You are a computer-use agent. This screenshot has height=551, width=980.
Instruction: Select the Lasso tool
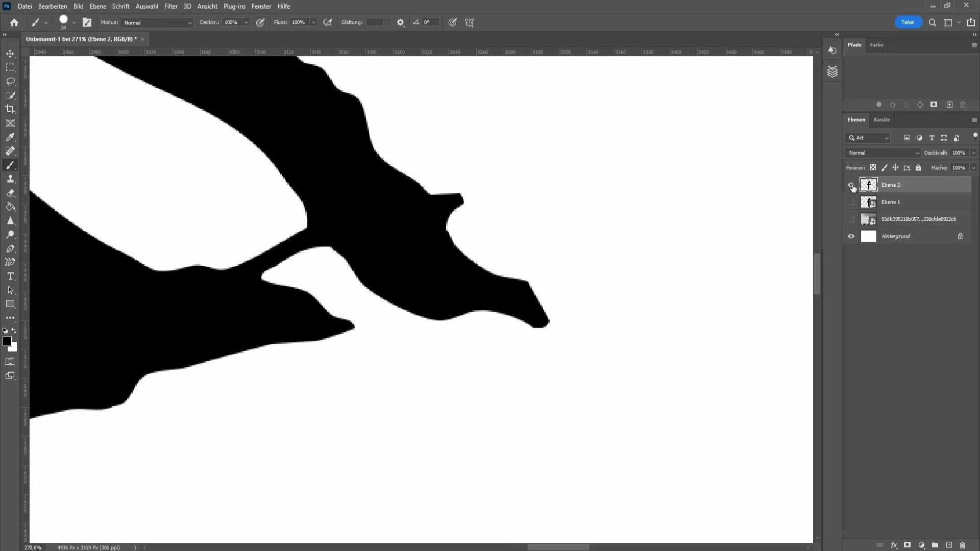click(10, 82)
